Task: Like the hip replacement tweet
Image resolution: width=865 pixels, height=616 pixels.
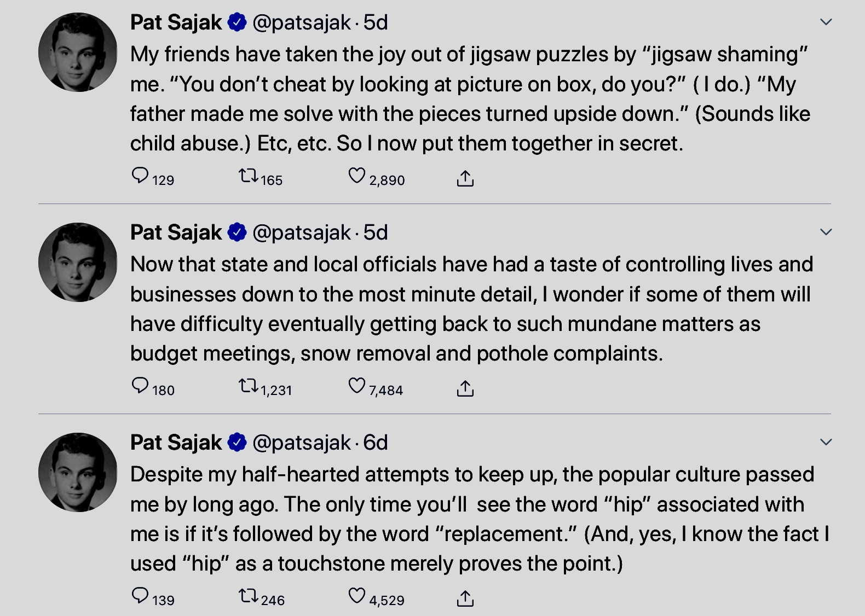Action: pyautogui.click(x=356, y=596)
